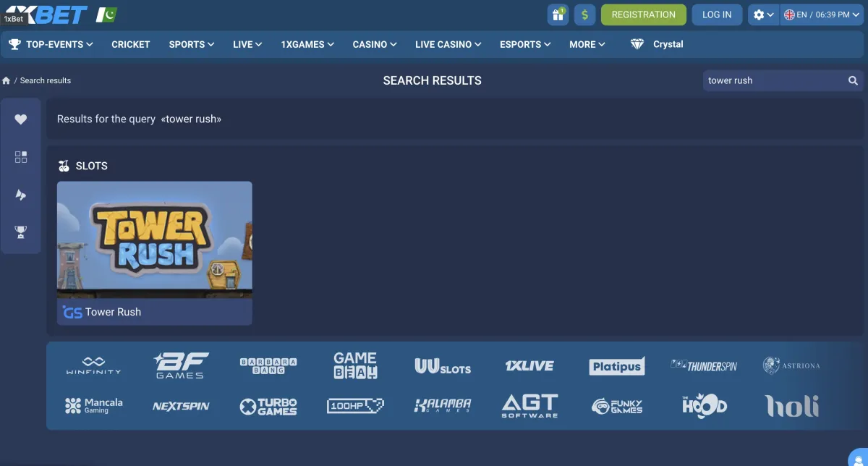Select the Platipus provider logo

click(616, 366)
